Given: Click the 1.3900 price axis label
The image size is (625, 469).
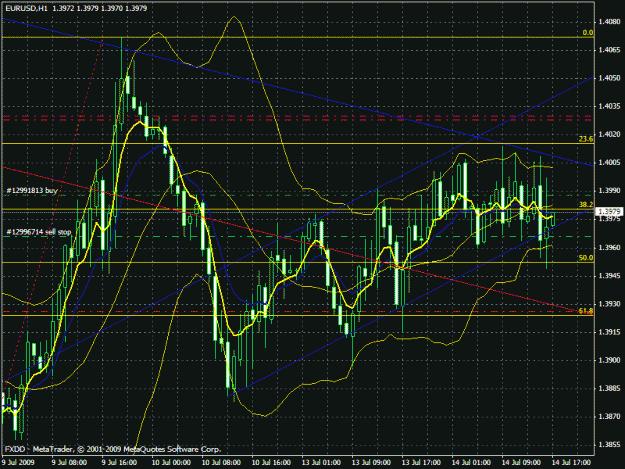Looking at the screenshot, I should 610,360.
